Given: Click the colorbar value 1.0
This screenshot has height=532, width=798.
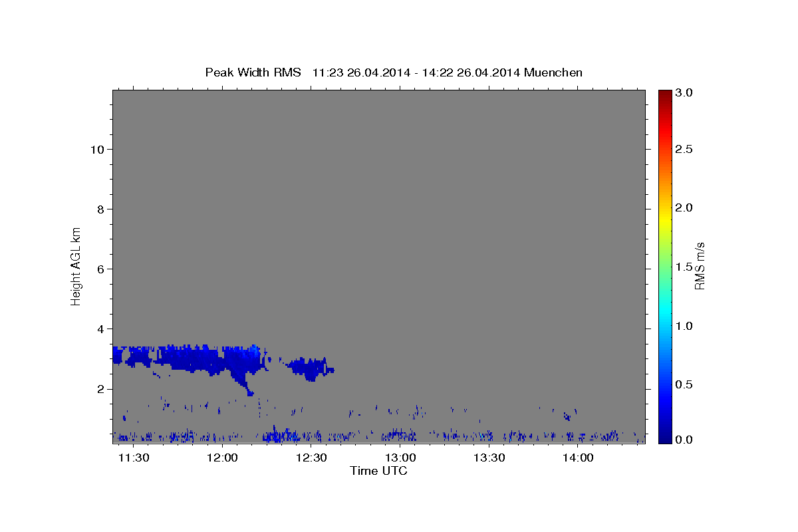Looking at the screenshot, I should point(684,326).
